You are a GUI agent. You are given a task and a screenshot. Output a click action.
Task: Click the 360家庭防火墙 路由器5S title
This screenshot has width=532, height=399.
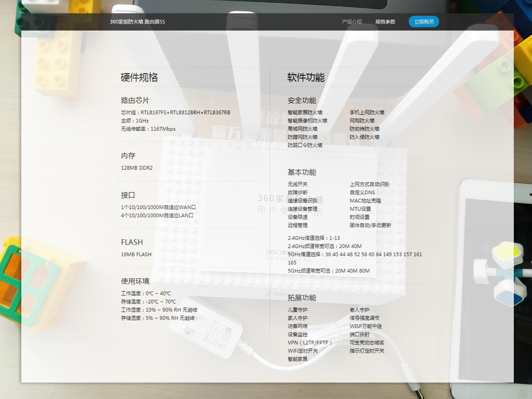coord(137,22)
